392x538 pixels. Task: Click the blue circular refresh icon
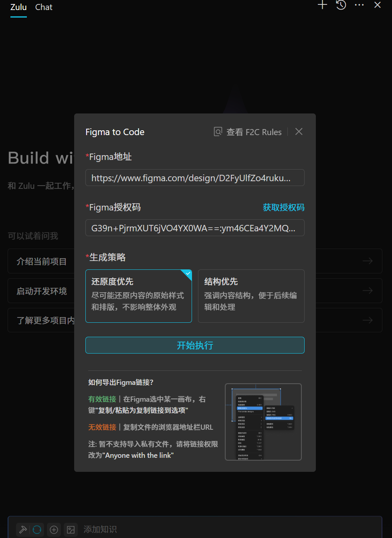(x=37, y=530)
